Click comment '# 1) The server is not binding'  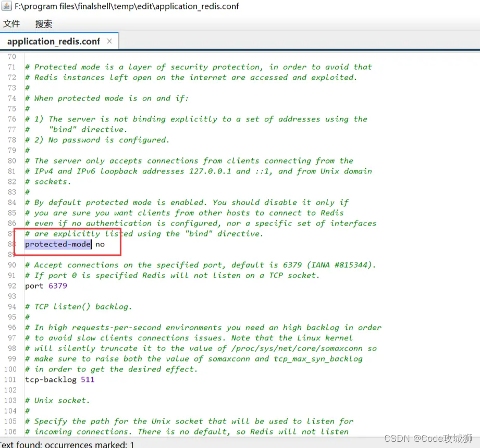[196, 119]
